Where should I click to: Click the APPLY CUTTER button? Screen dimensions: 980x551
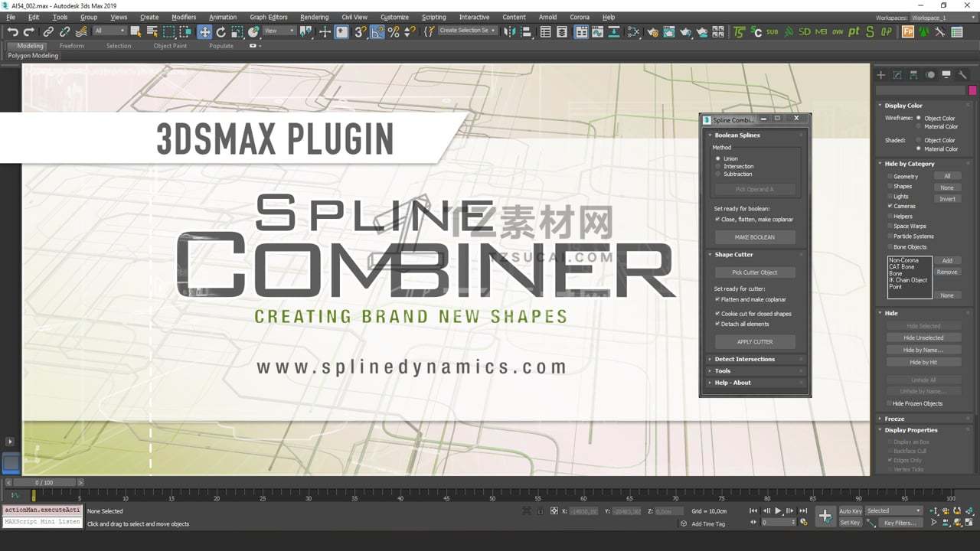[x=755, y=342]
